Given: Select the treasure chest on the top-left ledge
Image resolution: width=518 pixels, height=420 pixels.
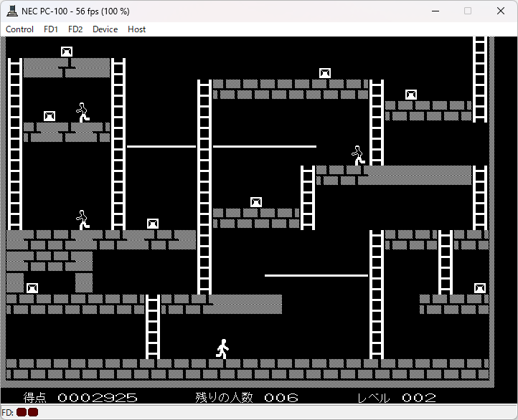Looking at the screenshot, I should click(67, 52).
